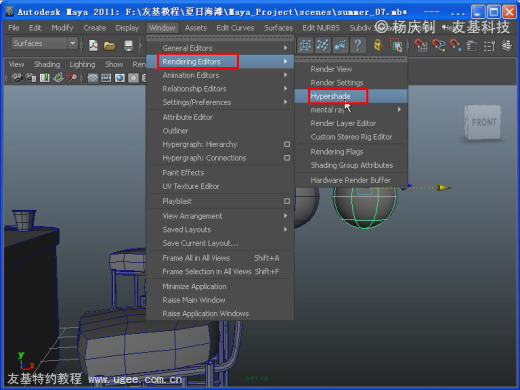Click the FRONT view cube
Image resolution: width=520 pixels, height=390 pixels.
[x=483, y=122]
